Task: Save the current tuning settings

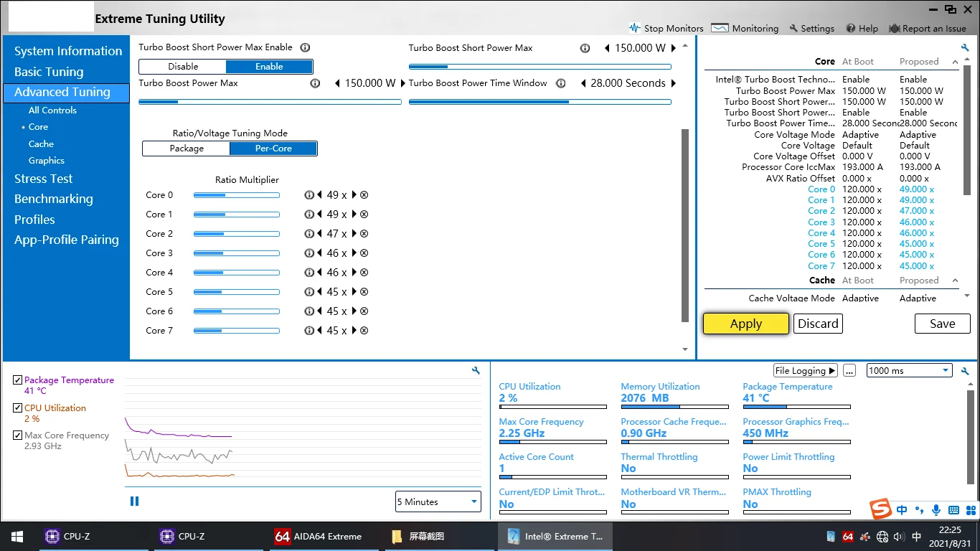Action: 942,324
